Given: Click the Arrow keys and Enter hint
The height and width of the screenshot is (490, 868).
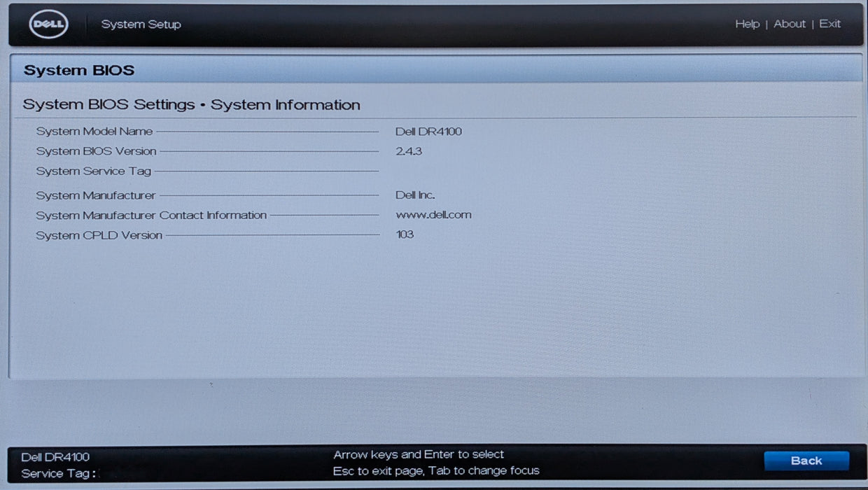Looking at the screenshot, I should 419,454.
